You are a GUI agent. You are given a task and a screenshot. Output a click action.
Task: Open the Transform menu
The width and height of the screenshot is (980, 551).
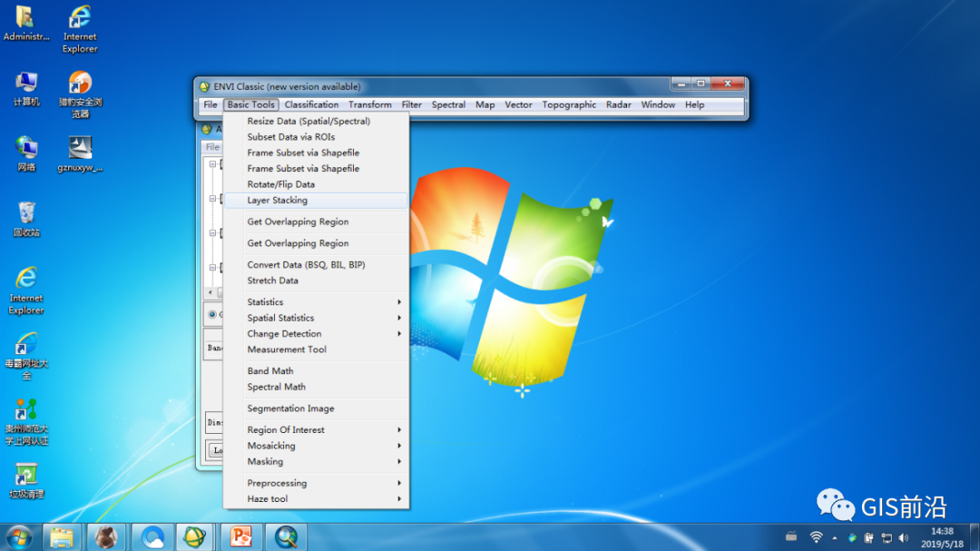[x=370, y=104]
